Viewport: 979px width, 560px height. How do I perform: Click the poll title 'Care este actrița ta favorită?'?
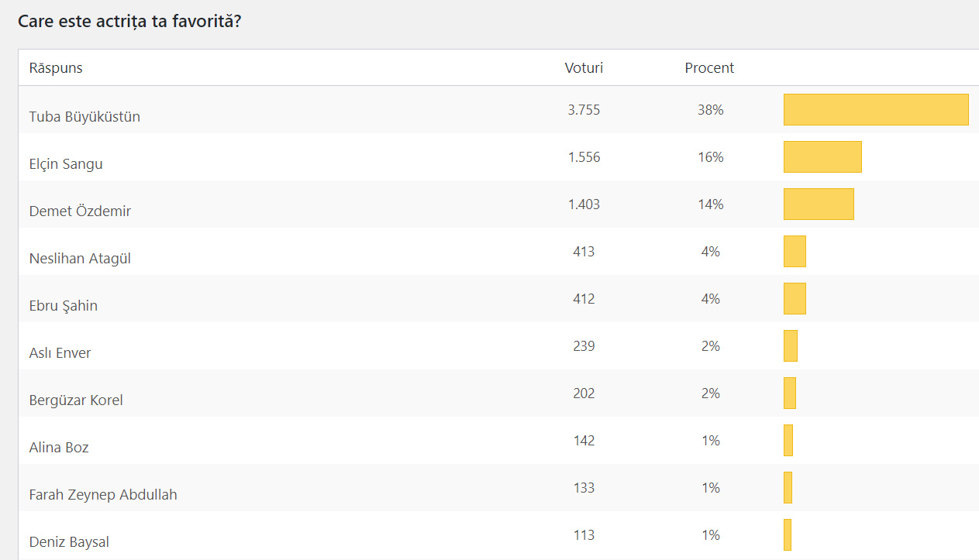[129, 21]
